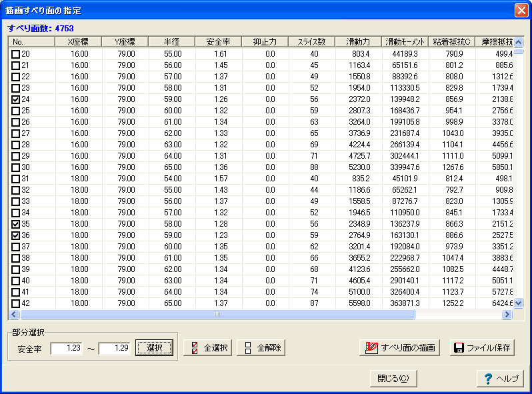The height and width of the screenshot is (394, 532).
Task: Click slice count 88 in row 30
Action: tap(314, 167)
